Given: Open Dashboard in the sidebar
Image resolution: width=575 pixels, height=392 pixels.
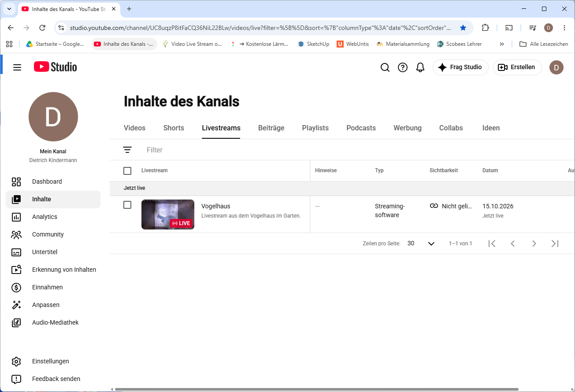Looking at the screenshot, I should (53, 182).
